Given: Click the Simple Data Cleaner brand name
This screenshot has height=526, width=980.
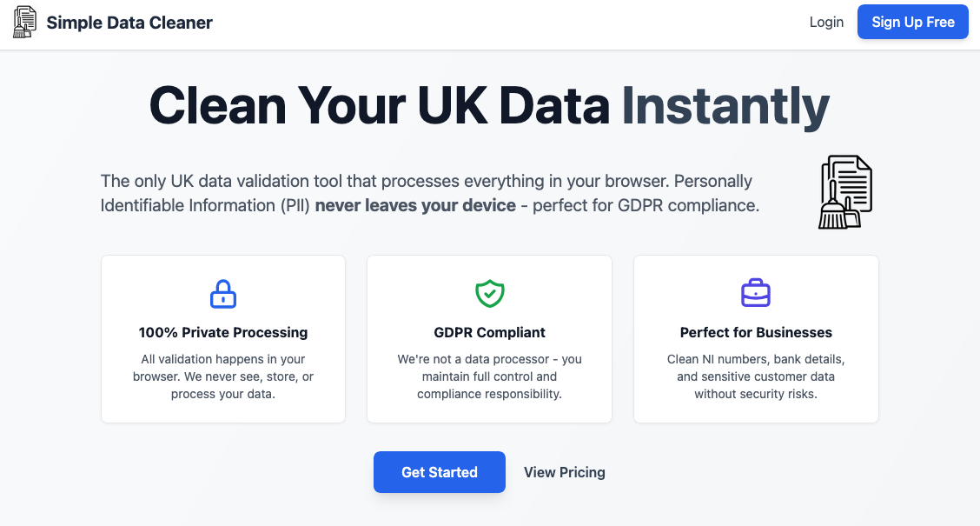Looking at the screenshot, I should click(x=130, y=22).
